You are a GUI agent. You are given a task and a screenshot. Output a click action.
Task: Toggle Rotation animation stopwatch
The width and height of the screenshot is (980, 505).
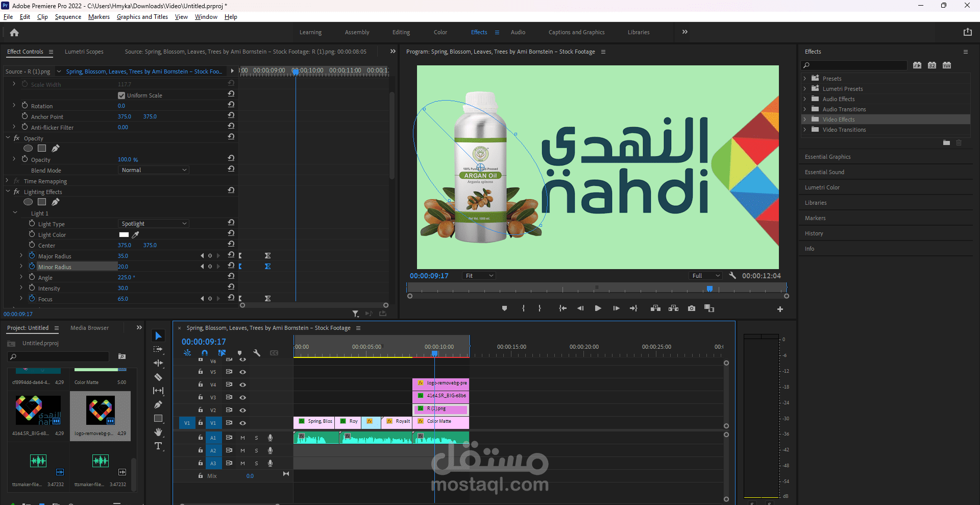click(24, 105)
